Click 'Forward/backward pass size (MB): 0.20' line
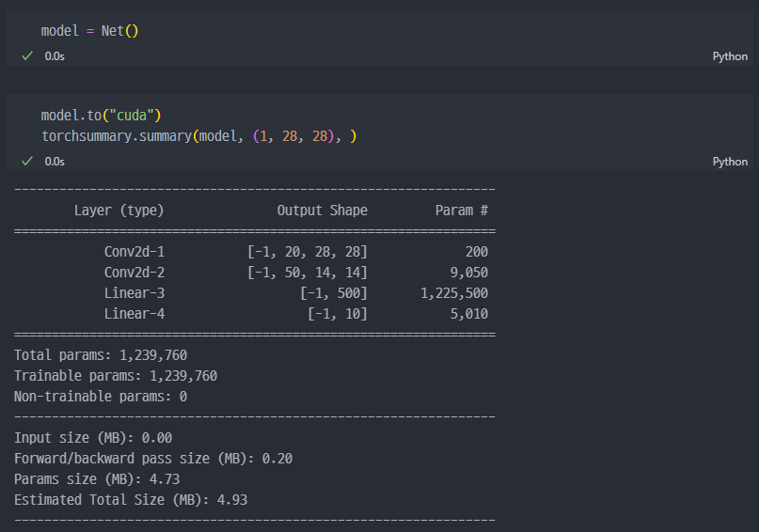This screenshot has width=759, height=532. (x=153, y=459)
